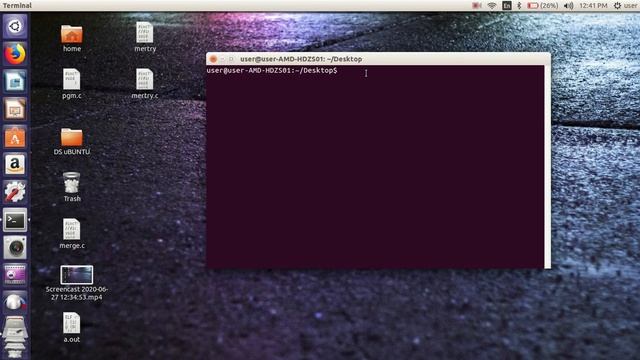This screenshot has height=360, width=640.
Task: Open the Ubuntu Dash search launcher
Action: [15, 27]
